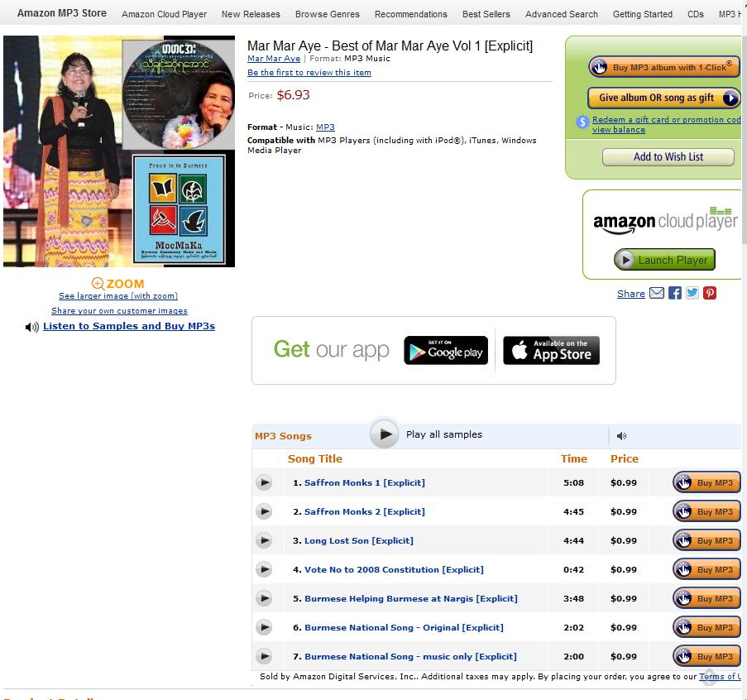The width and height of the screenshot is (747, 700).
Task: Open Get it on Google Play badge
Action: pyautogui.click(x=445, y=350)
